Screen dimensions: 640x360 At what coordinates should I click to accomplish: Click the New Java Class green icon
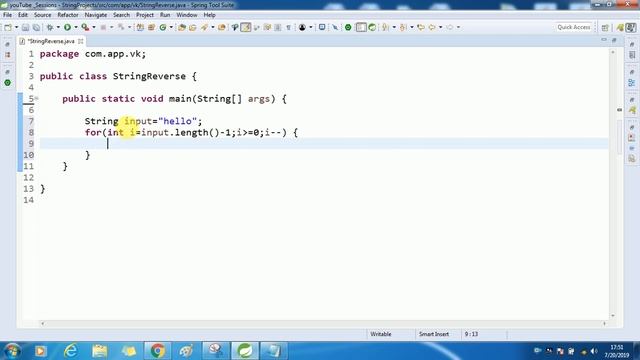[x=163, y=27]
